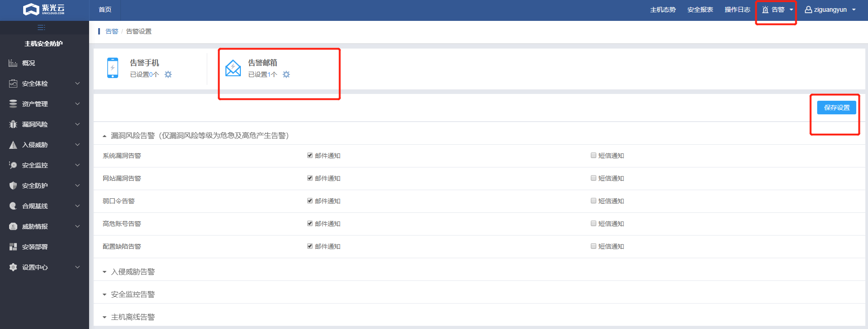This screenshot has height=329, width=868.
Task: Open 告警手机 settings gear icon
Action: (x=168, y=74)
